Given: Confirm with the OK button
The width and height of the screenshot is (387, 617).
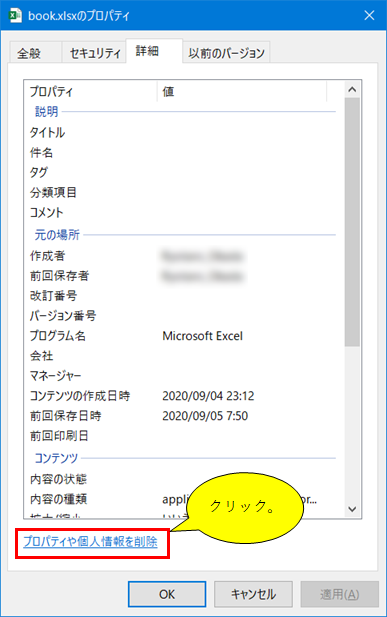Looking at the screenshot, I should (x=167, y=594).
